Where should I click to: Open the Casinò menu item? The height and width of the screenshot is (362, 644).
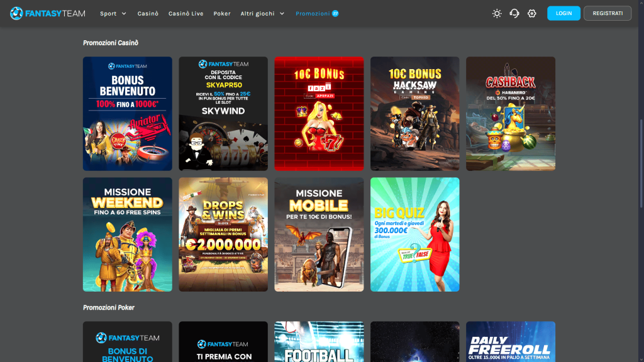[x=148, y=13]
